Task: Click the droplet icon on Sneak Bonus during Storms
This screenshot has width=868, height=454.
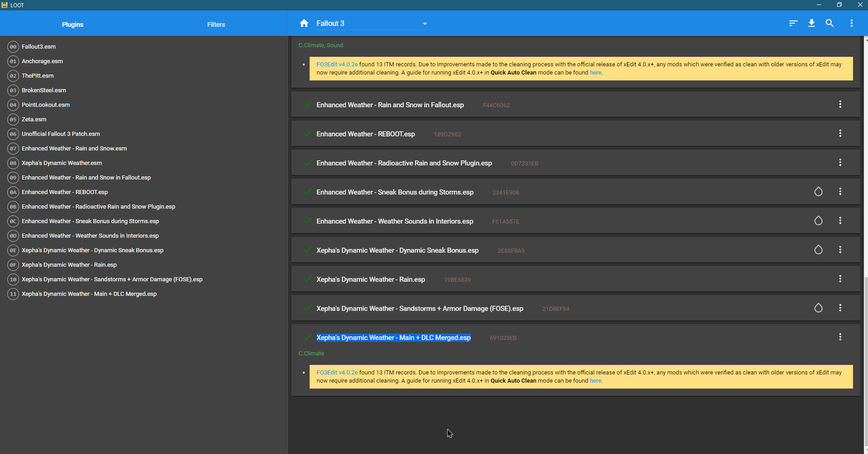Action: (819, 192)
